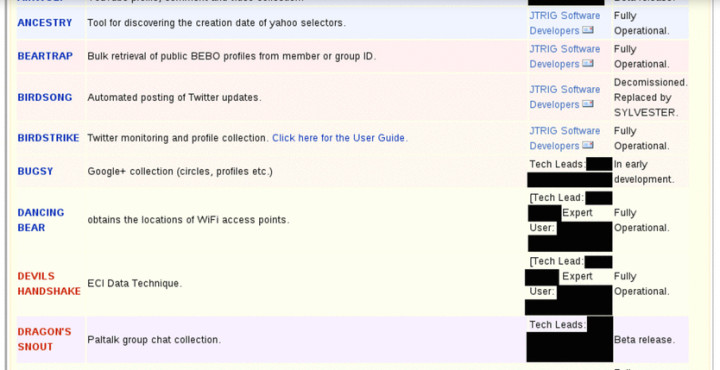Viewport: 720px width, 370px height.
Task: Select 'Expert' label in DEVILS HANDSHAKE row
Action: pos(577,276)
